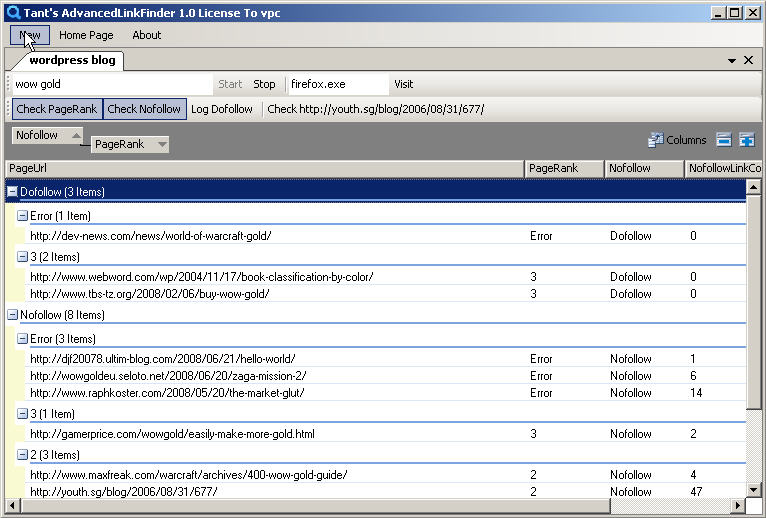Click the collapse all groups icon
766x518 pixels.
pos(724,140)
